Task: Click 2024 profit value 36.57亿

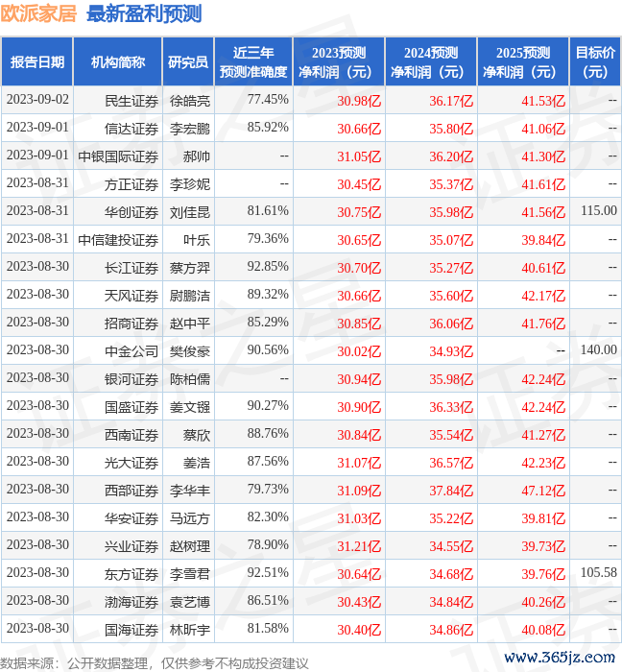Action: (451, 464)
